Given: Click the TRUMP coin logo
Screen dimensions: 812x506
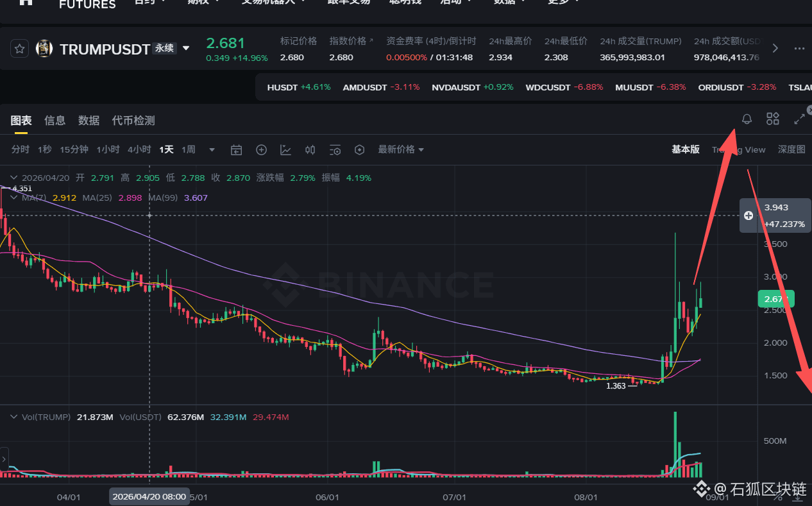Looking at the screenshot, I should tap(44, 49).
